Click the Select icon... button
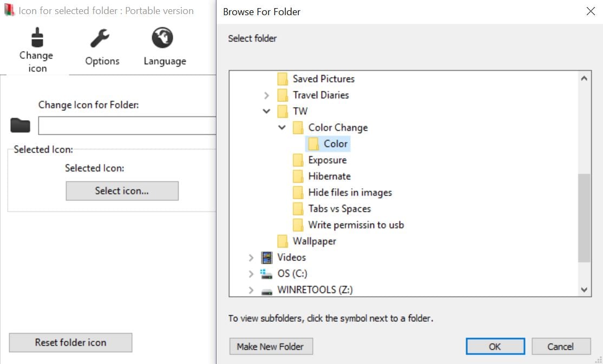The image size is (603, 364). [x=122, y=190]
